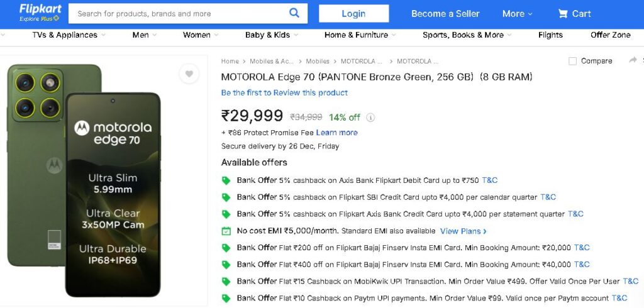Click the share arrow icon
Image resolution: width=644 pixels, height=308 pixels.
pos(633,60)
